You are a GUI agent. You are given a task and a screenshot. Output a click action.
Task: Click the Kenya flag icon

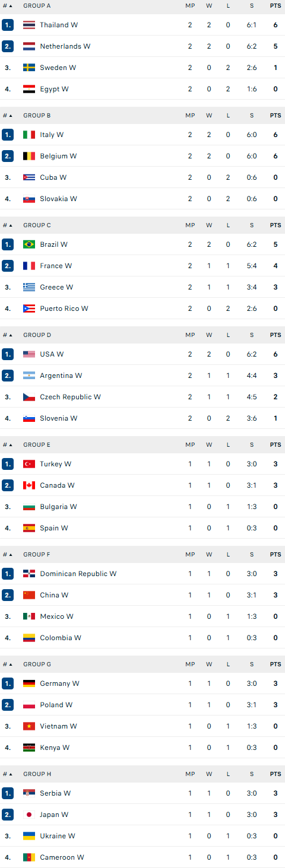(29, 748)
